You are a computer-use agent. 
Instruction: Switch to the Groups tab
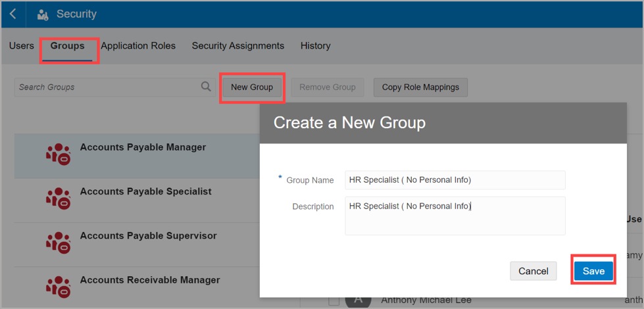(x=67, y=46)
